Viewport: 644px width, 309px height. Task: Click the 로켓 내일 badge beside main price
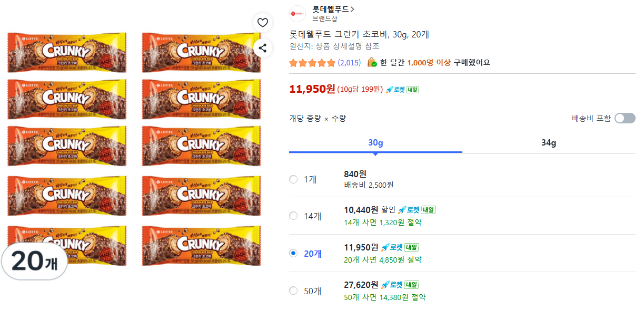tap(402, 90)
